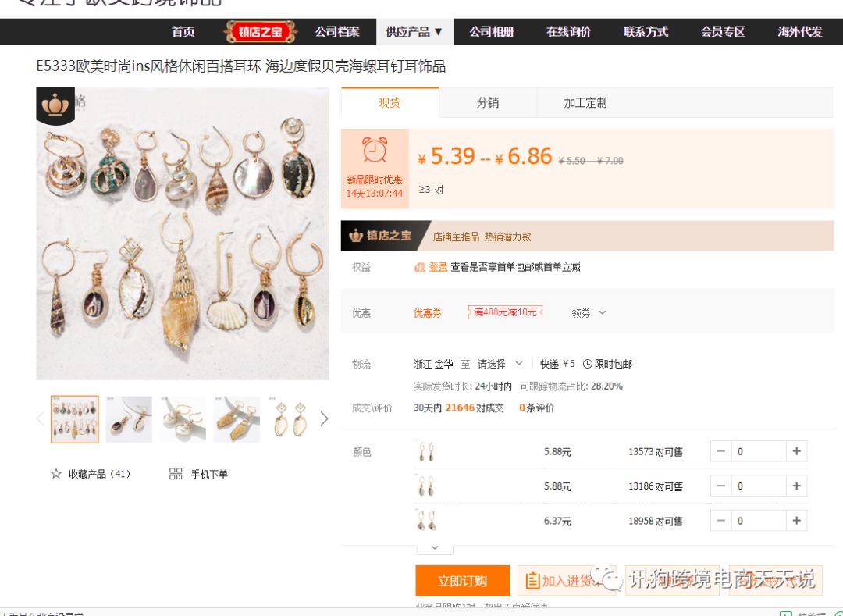Increase quantity of the 6.37元 variant
This screenshot has width=843, height=616.
(796, 520)
